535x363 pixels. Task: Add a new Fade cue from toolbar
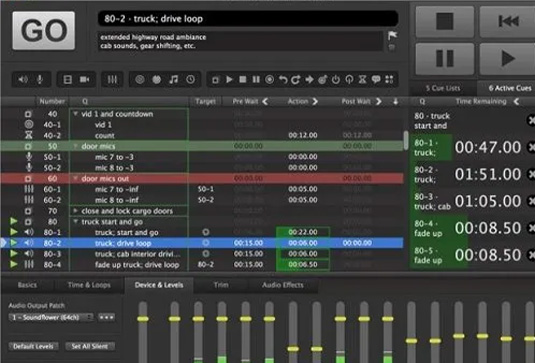[x=112, y=80]
